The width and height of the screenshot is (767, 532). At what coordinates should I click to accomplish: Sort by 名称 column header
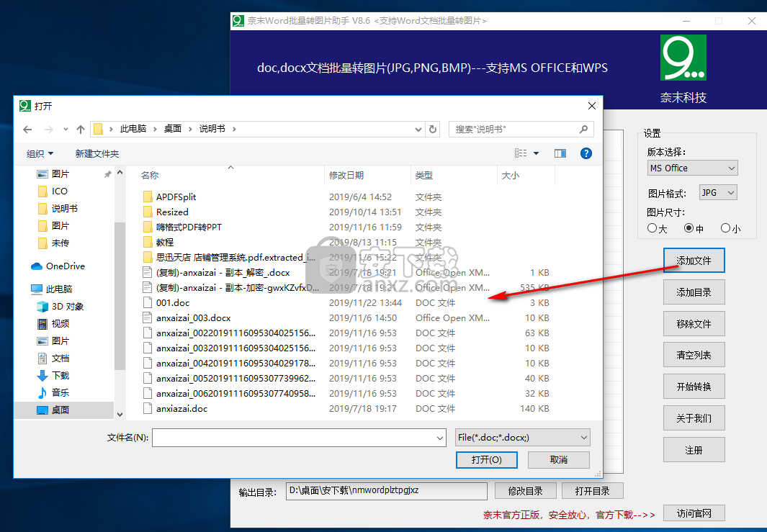coord(150,175)
